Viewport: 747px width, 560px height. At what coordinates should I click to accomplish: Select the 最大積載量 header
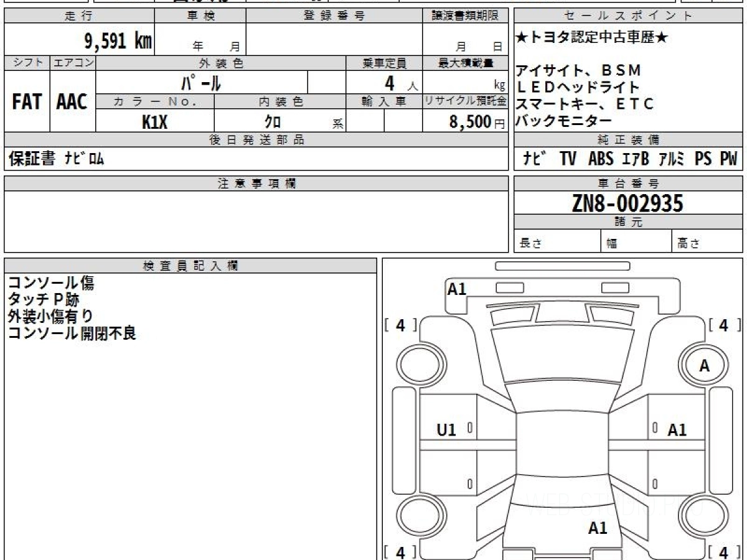point(465,63)
